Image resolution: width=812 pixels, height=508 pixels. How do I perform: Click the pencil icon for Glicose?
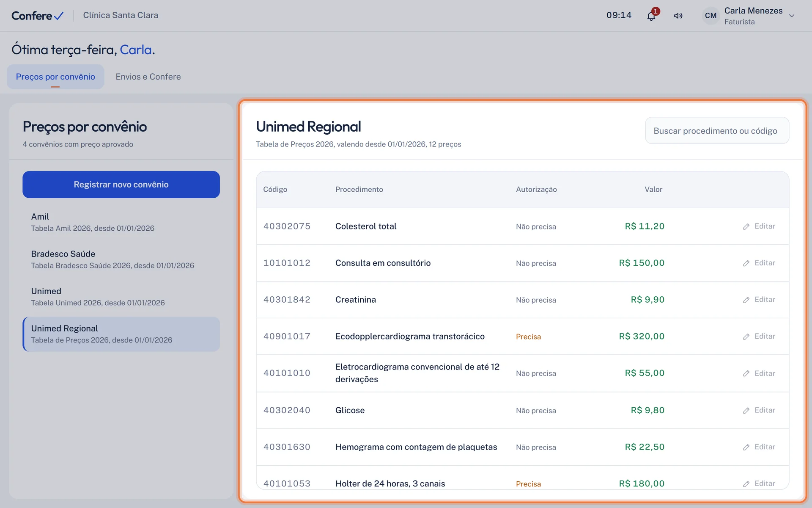[746, 411]
